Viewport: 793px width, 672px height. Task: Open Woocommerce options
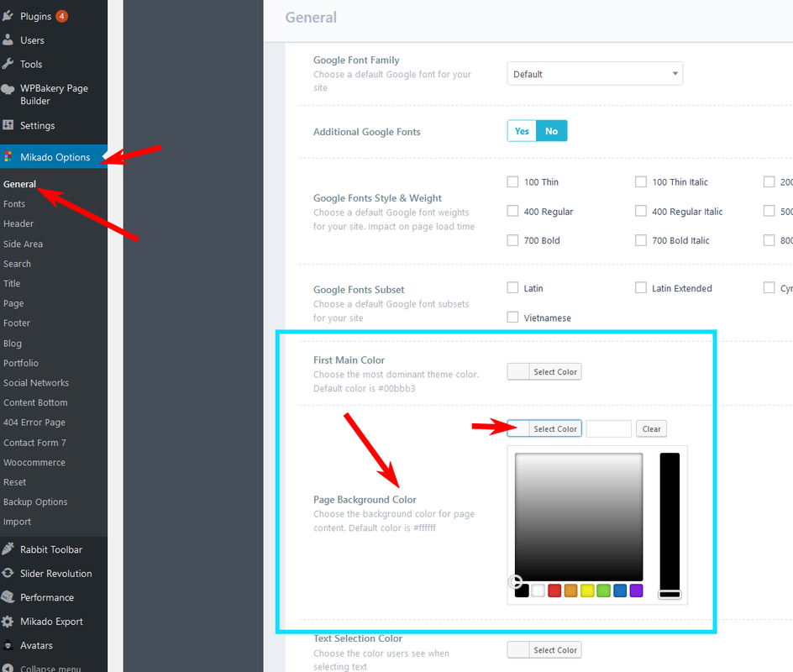(34, 462)
